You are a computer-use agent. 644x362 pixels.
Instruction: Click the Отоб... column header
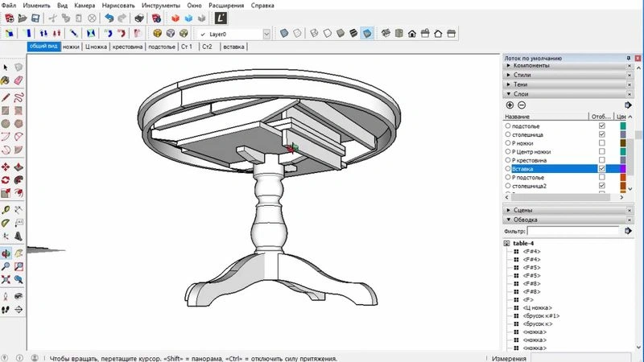pos(601,117)
